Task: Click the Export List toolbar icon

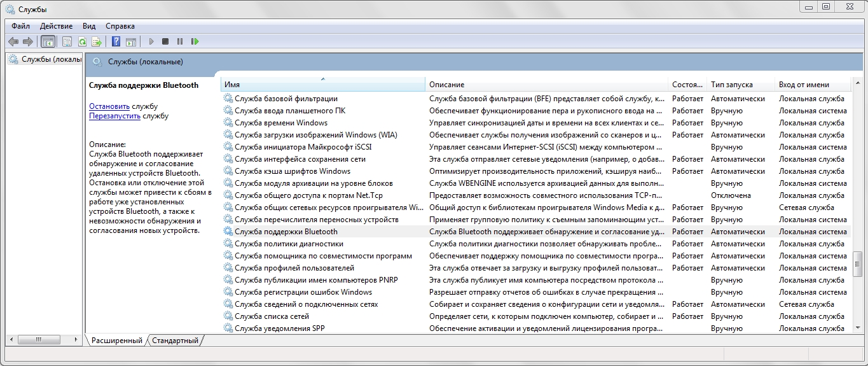Action: (97, 41)
